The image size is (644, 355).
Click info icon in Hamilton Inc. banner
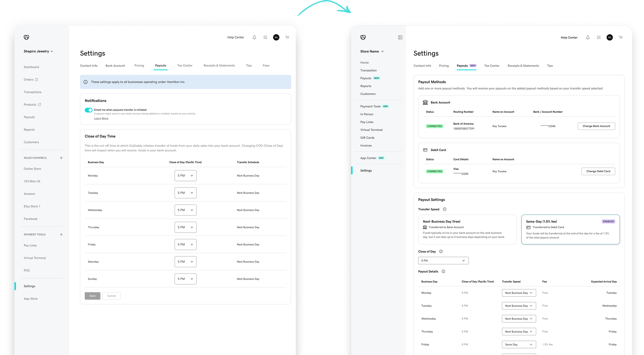pyautogui.click(x=85, y=82)
